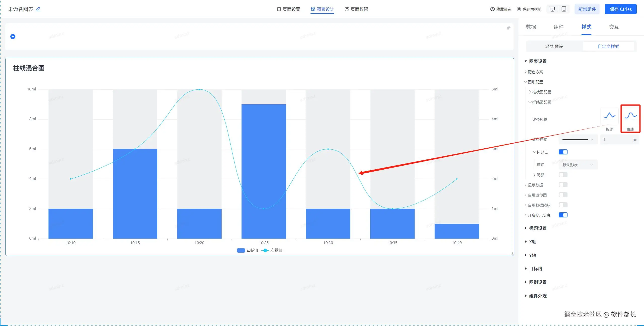Open the 页面设置 tab
The image size is (644, 326).
click(x=289, y=9)
